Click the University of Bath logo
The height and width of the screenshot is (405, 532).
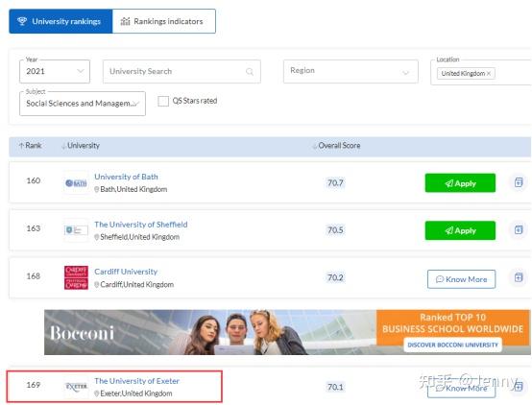pyautogui.click(x=76, y=183)
